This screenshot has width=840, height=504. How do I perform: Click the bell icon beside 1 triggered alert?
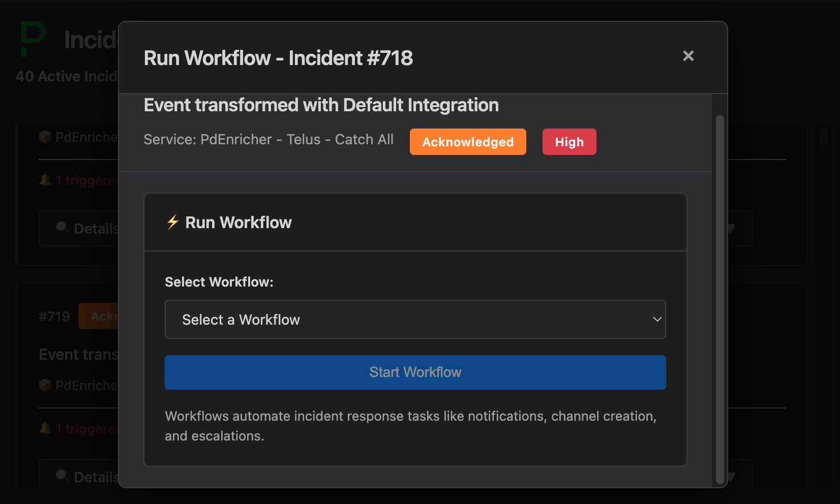[45, 180]
